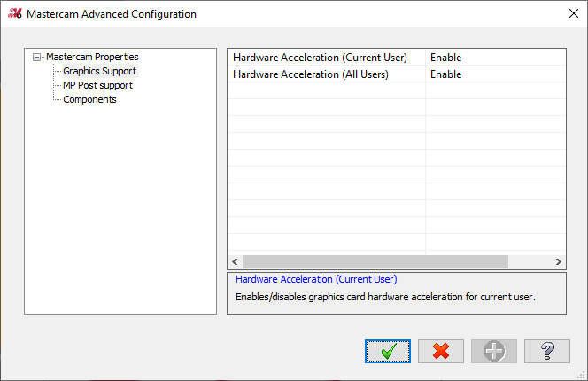The height and width of the screenshot is (381, 588).
Task: Select Graphics Support in the tree
Action: (x=99, y=71)
